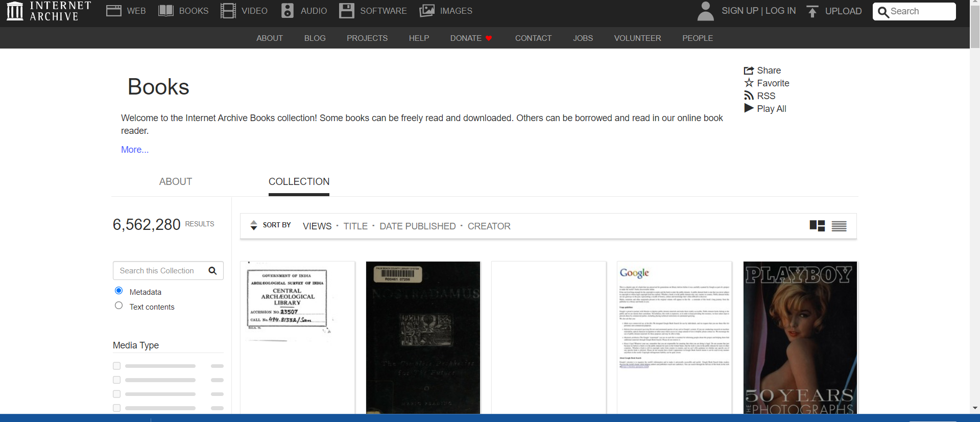Viewport: 980px width, 422px height.
Task: Click the Media Type facet heading
Action: click(x=136, y=345)
